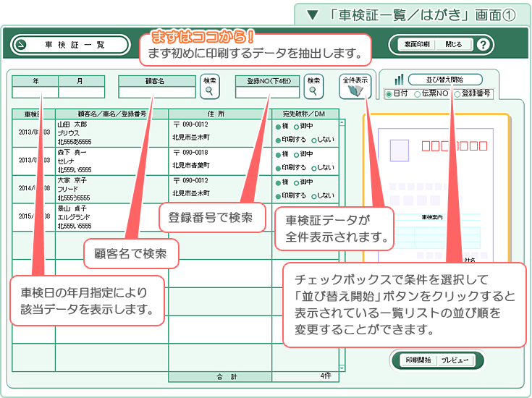This screenshot has height=398, width=532.
Task: Click the 印刷開始 button
Action: click(x=418, y=360)
